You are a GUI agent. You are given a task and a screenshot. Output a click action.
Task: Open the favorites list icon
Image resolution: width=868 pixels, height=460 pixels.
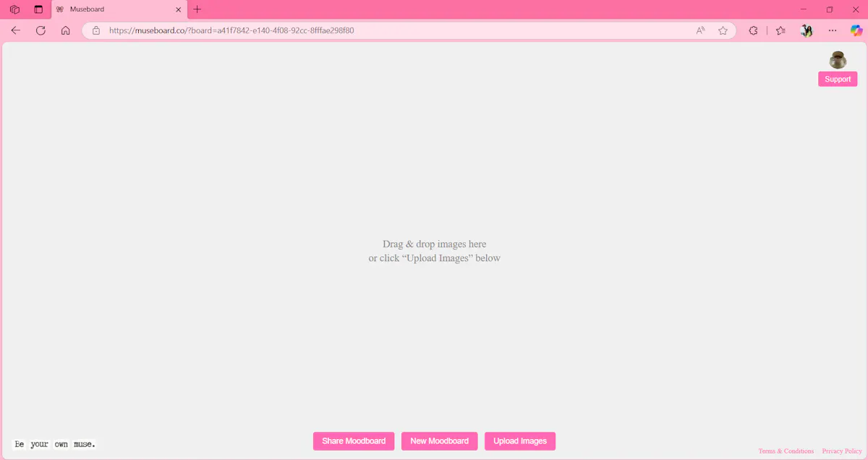(780, 30)
